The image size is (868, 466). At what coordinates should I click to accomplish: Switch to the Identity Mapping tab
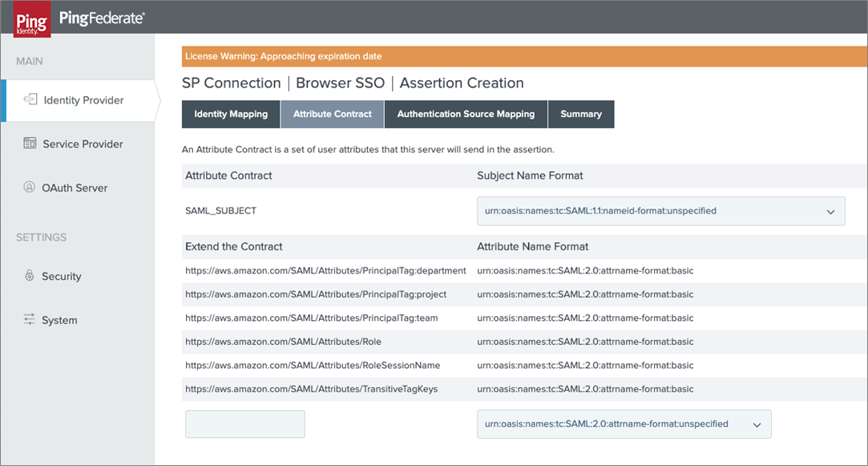[x=231, y=114]
